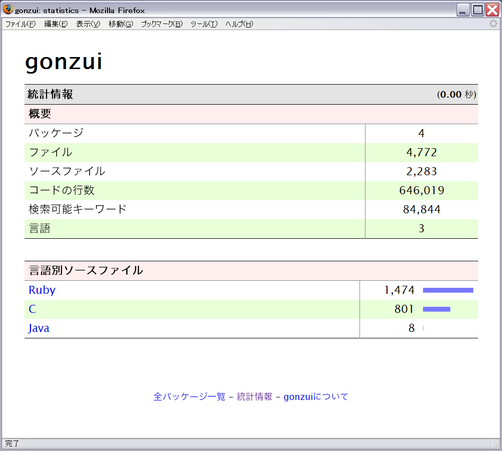Click the throbber activity icon
The image size is (502, 451).
pyautogui.click(x=493, y=24)
